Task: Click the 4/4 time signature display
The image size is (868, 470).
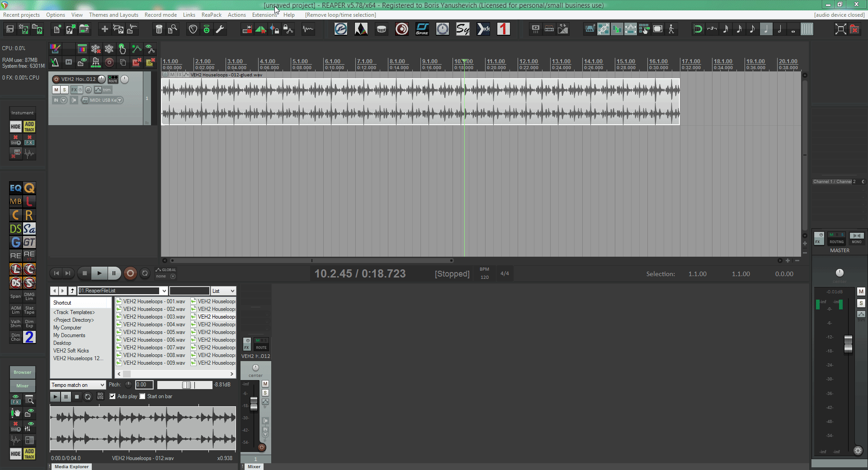Action: [x=505, y=273]
